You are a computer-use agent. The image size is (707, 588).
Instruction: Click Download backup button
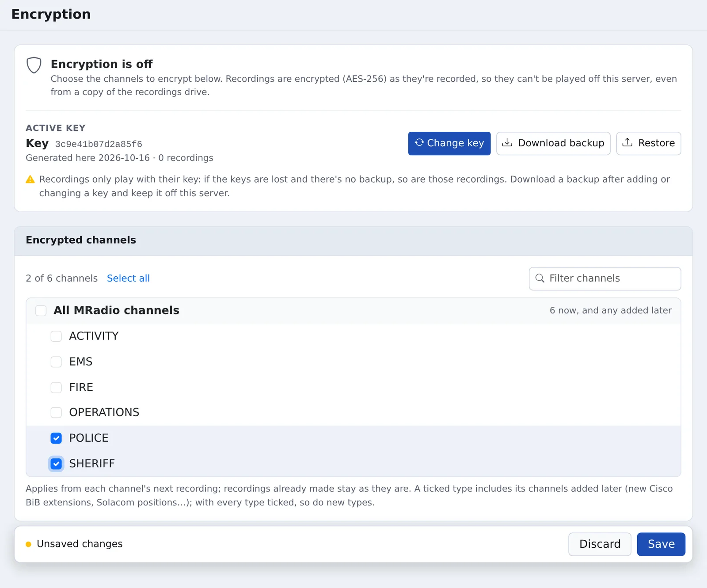coord(553,143)
